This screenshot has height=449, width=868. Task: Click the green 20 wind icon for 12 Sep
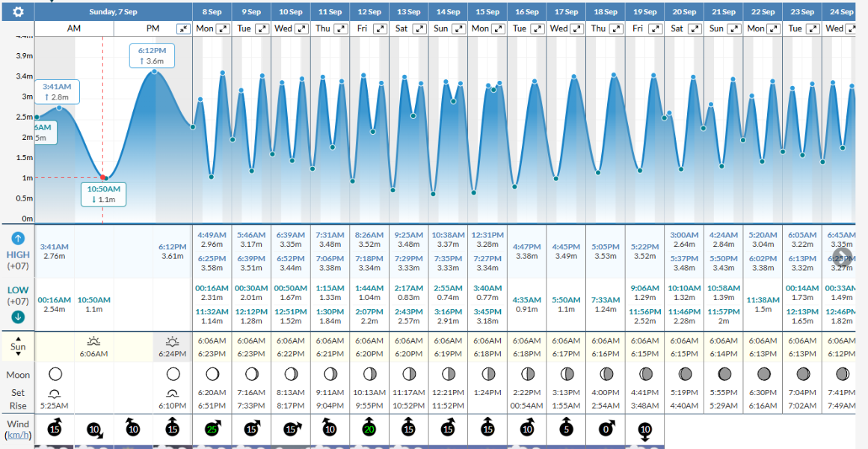(369, 429)
